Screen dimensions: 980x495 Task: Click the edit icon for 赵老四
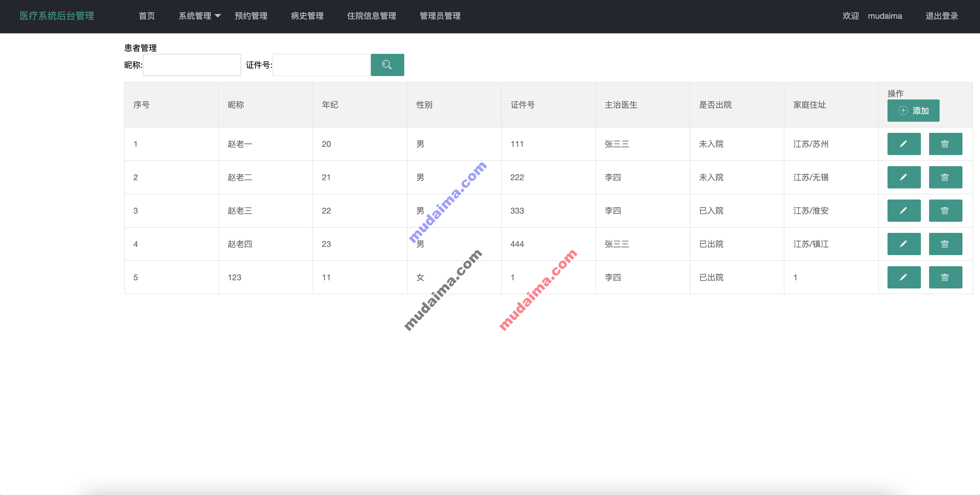(x=904, y=244)
